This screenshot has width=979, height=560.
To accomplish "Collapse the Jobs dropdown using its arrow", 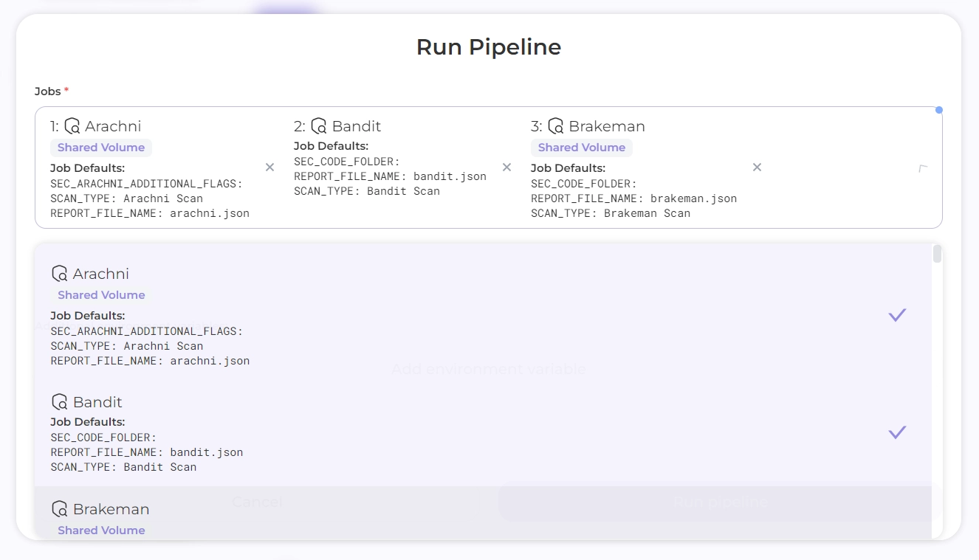I will (x=922, y=168).
